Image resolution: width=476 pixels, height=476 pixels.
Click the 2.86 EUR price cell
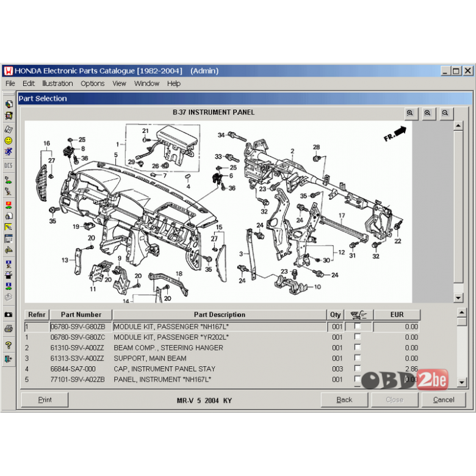pos(411,369)
